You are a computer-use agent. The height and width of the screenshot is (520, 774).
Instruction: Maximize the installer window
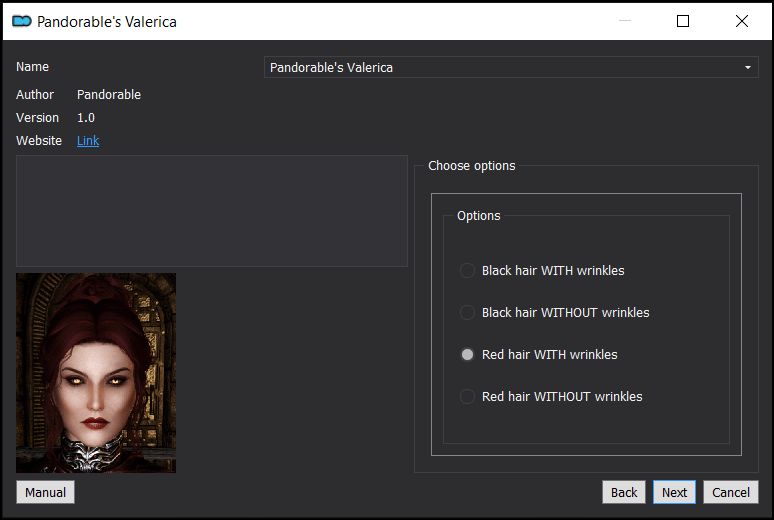coord(683,21)
